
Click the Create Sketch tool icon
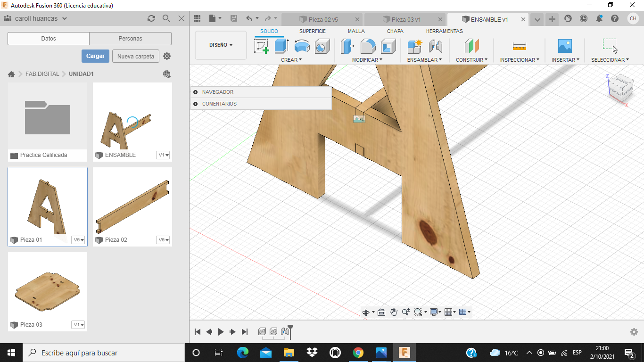click(x=261, y=46)
